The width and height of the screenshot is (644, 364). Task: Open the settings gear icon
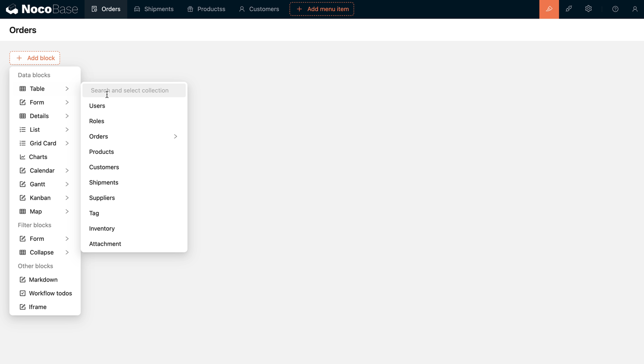point(588,9)
